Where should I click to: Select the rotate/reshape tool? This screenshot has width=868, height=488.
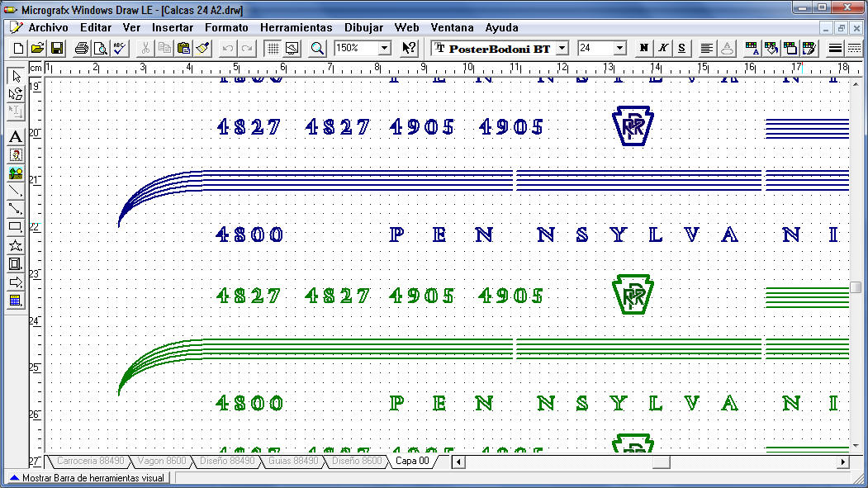(x=16, y=94)
